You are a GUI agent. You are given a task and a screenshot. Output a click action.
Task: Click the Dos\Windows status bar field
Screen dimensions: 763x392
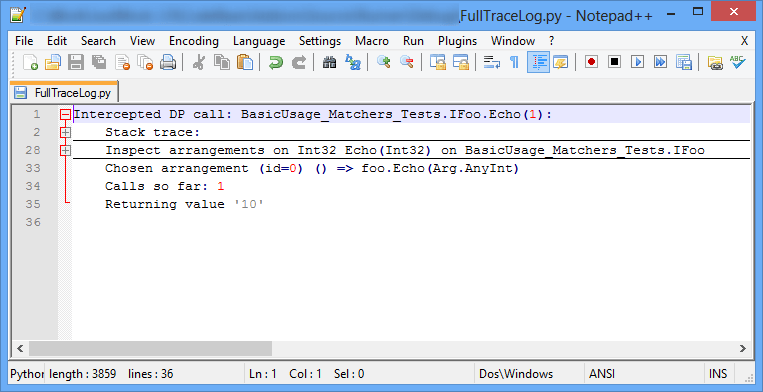[529, 374]
